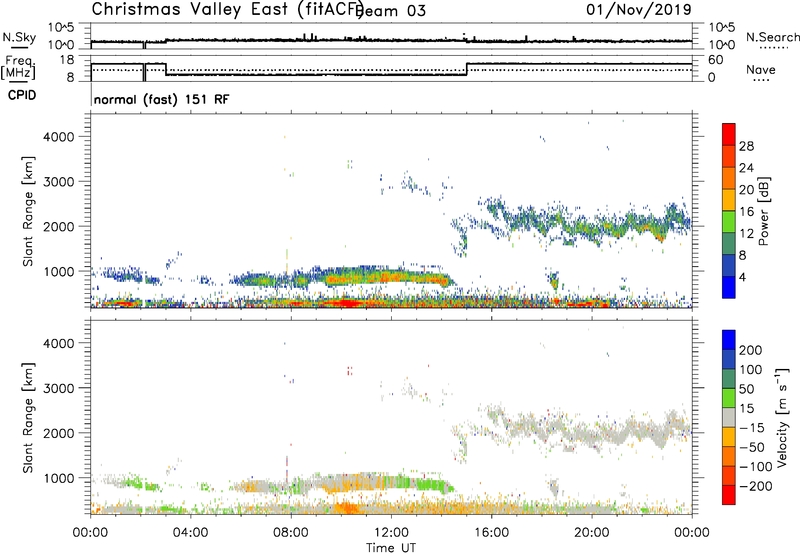Click the "normal (fast) 151 RF" text
The image size is (800, 554).
(x=162, y=99)
